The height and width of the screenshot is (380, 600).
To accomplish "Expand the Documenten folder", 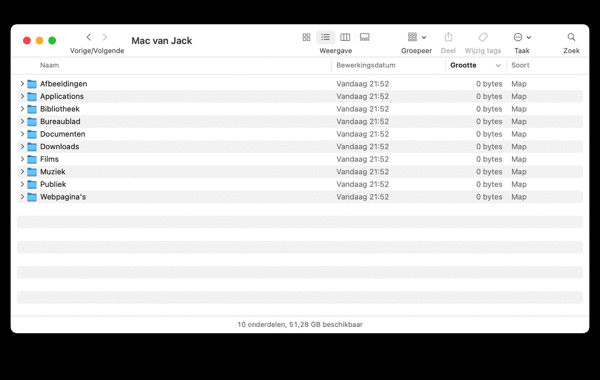I will click(x=22, y=134).
